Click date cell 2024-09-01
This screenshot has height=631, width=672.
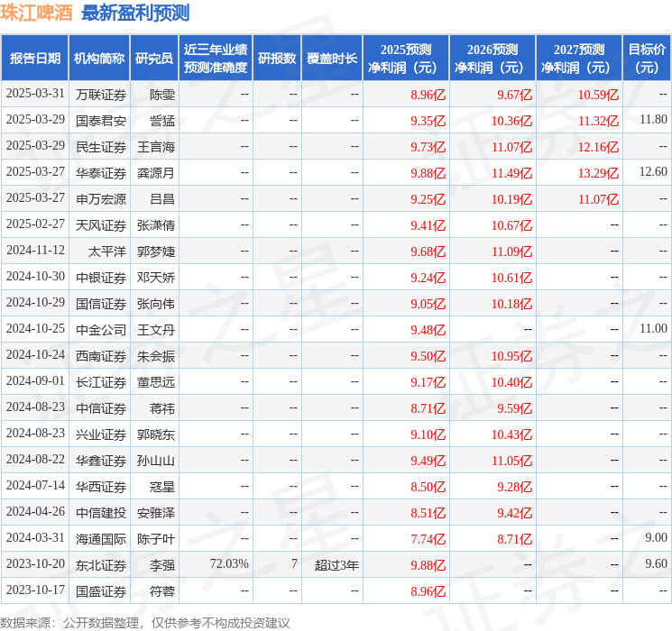pyautogui.click(x=35, y=380)
